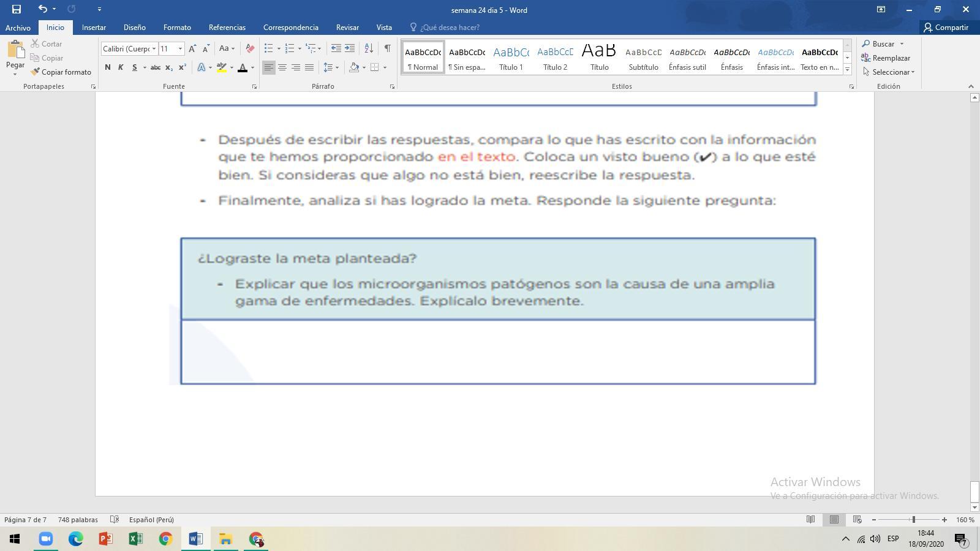Expand the borders dropdown arrow
The image size is (980, 551).
point(385,67)
